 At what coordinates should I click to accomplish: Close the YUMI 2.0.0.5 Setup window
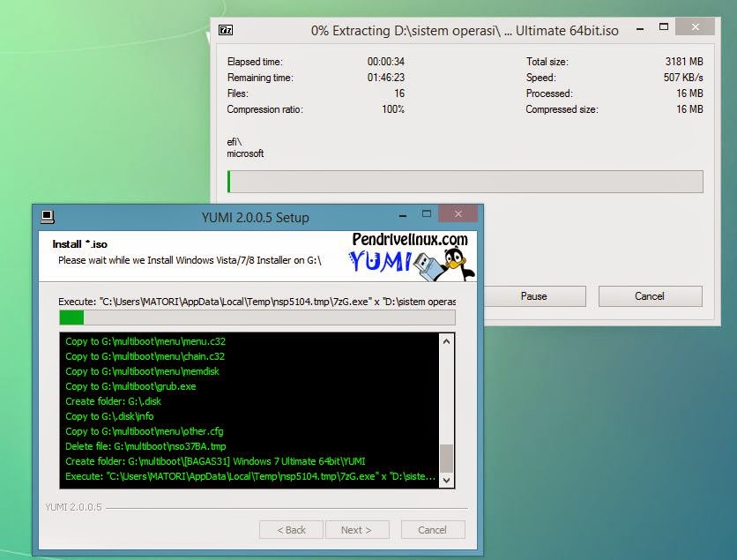pos(458,214)
